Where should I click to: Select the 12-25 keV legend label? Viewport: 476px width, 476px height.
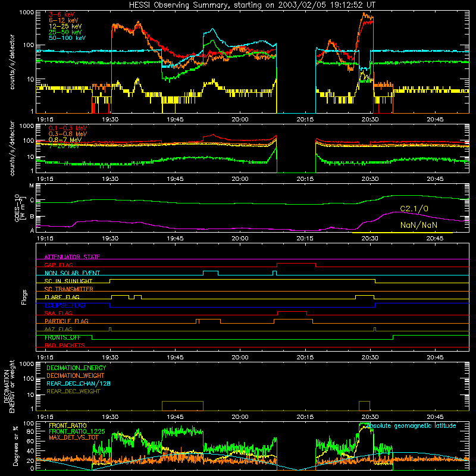coord(65,26)
